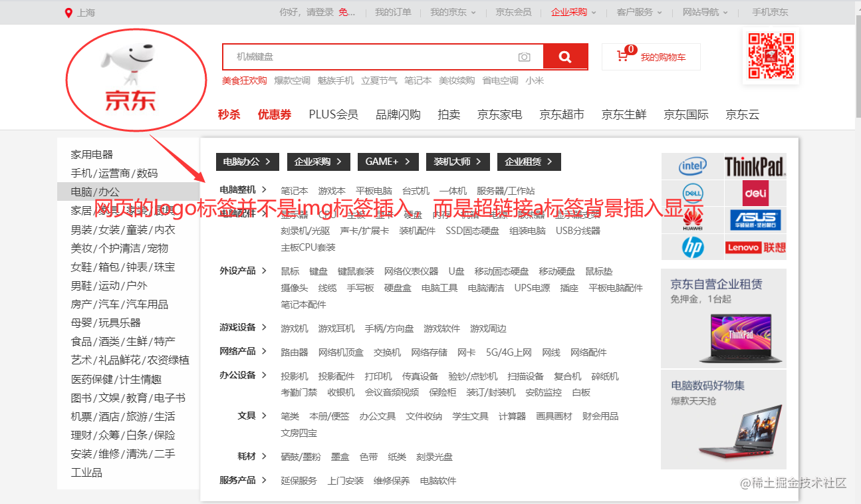861x504 pixels.
Task: Select 家用电器 in the category sidebar
Action: tap(92, 154)
